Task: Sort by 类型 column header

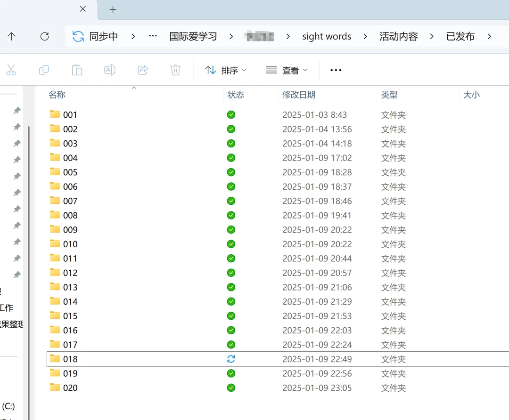Action: click(x=389, y=95)
